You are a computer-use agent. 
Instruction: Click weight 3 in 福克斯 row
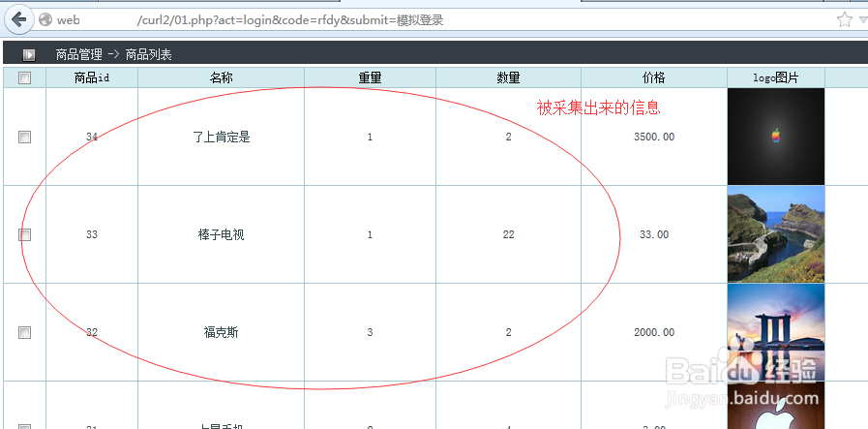point(370,332)
